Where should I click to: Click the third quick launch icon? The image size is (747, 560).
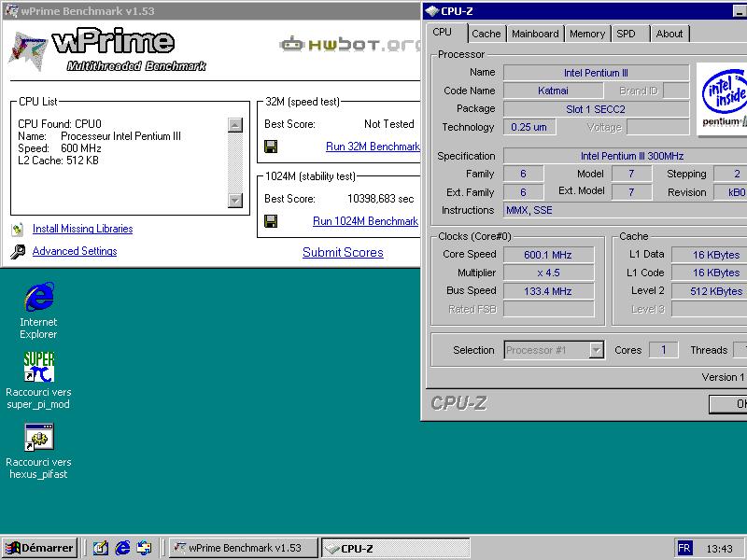[x=144, y=548]
